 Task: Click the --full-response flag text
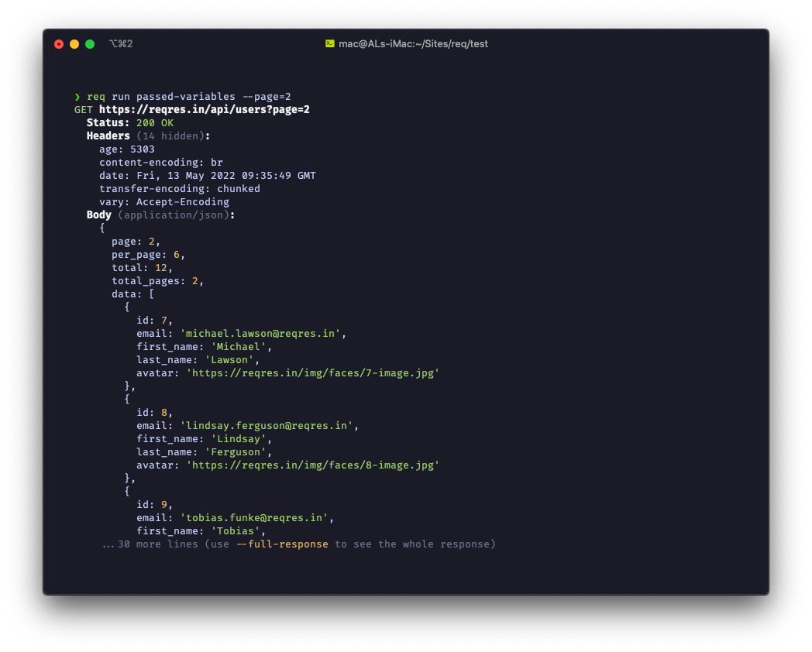coord(282,544)
